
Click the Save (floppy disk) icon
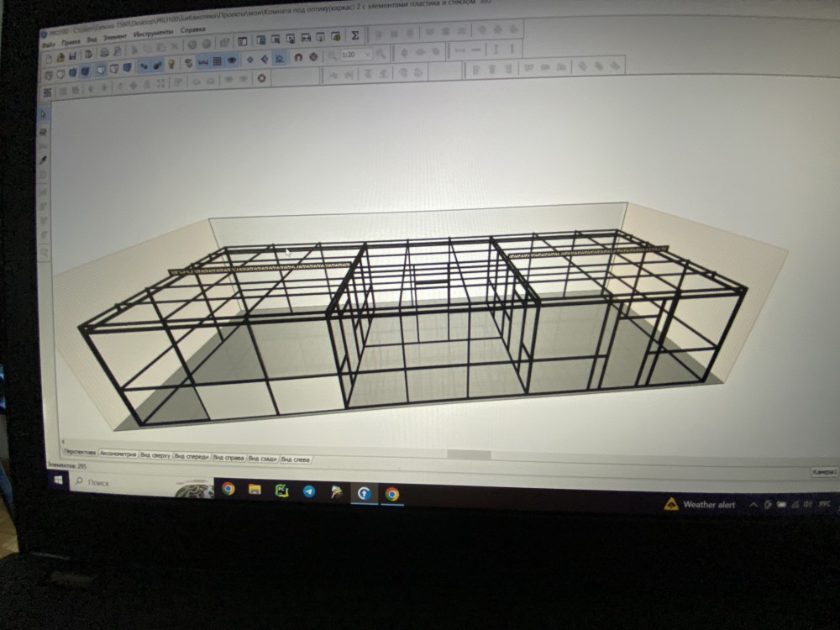tap(73, 56)
